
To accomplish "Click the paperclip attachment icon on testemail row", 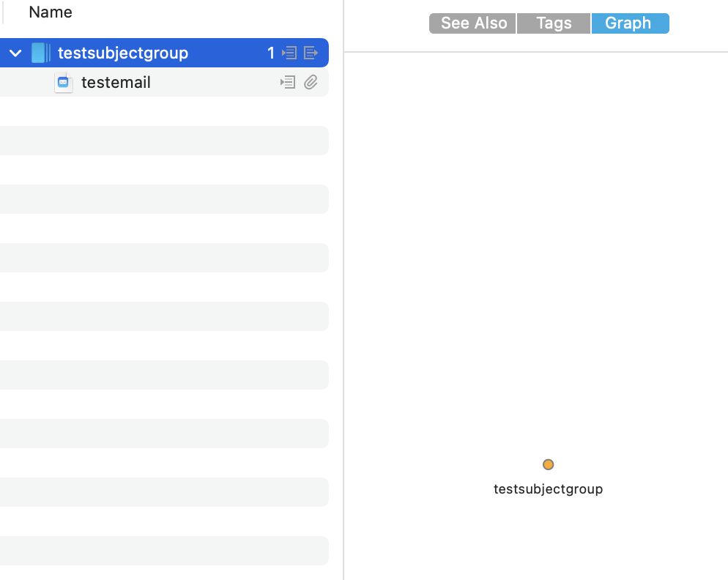I will (x=311, y=83).
